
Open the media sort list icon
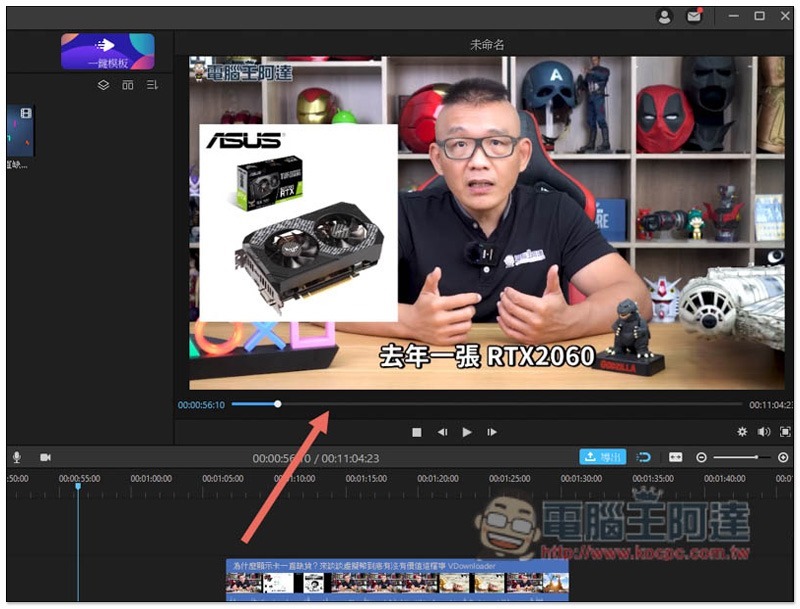[152, 85]
